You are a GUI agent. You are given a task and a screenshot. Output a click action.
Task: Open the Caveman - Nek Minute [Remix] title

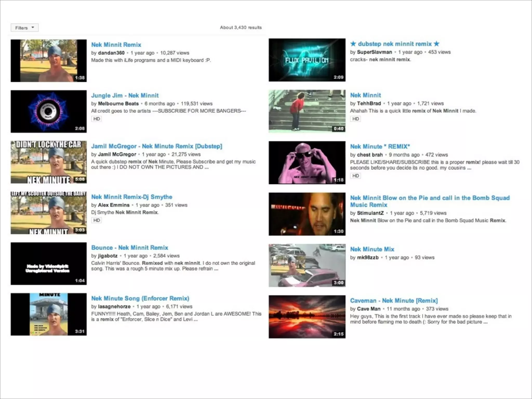point(394,301)
